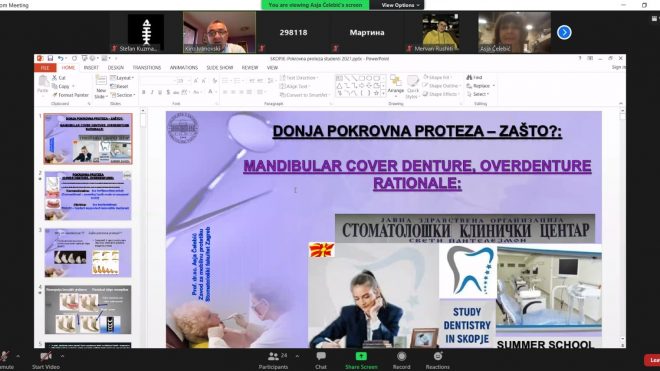Click Aşja Čelebić participant video tile

point(514,32)
